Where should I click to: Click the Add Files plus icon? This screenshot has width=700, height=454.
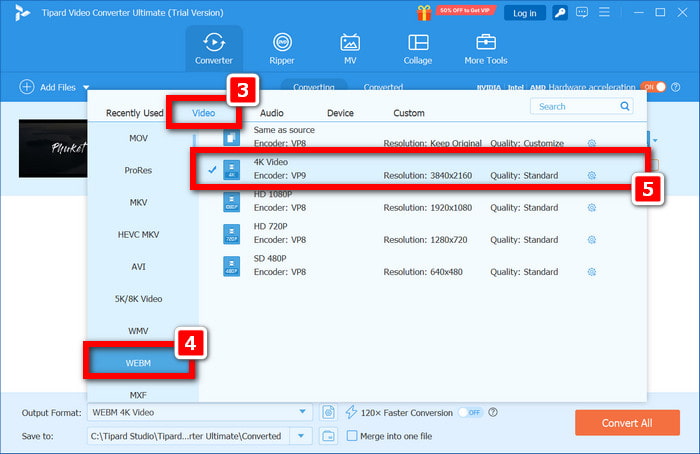27,87
